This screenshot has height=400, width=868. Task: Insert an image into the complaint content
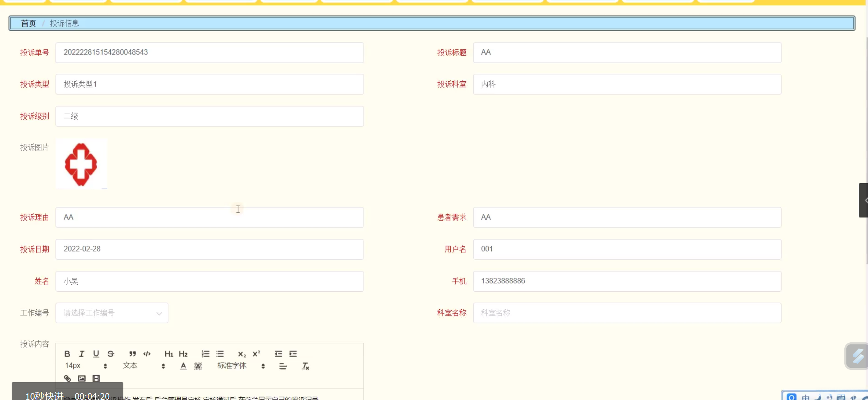(x=82, y=378)
